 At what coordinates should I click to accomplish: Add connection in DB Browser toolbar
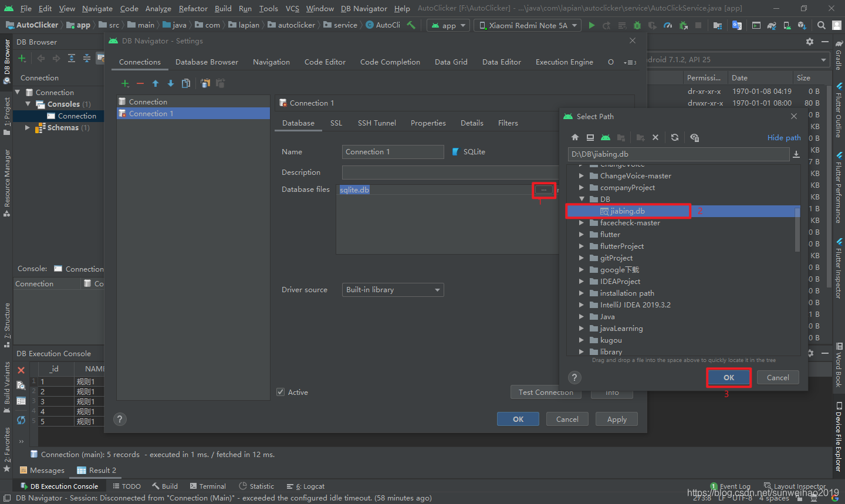tap(22, 58)
